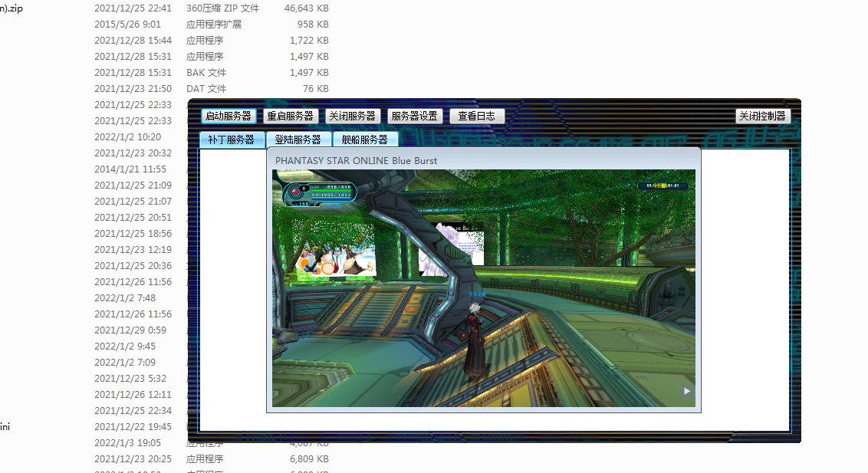The height and width of the screenshot is (473, 868).
Task: Click the 启动服务器 button
Action: pyautogui.click(x=228, y=117)
